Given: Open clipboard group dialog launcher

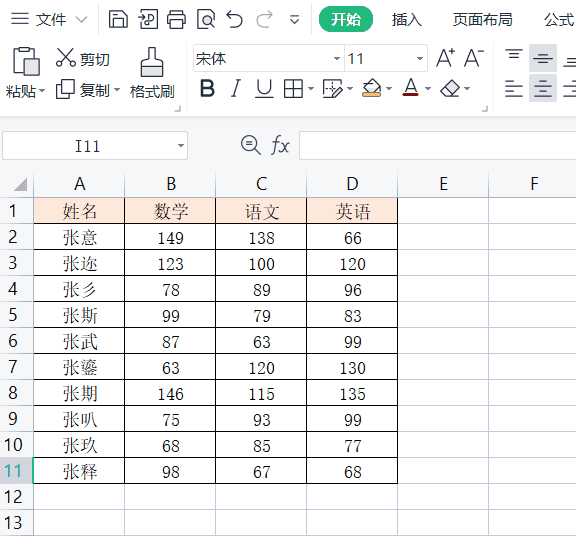Looking at the screenshot, I should pyautogui.click(x=178, y=109).
